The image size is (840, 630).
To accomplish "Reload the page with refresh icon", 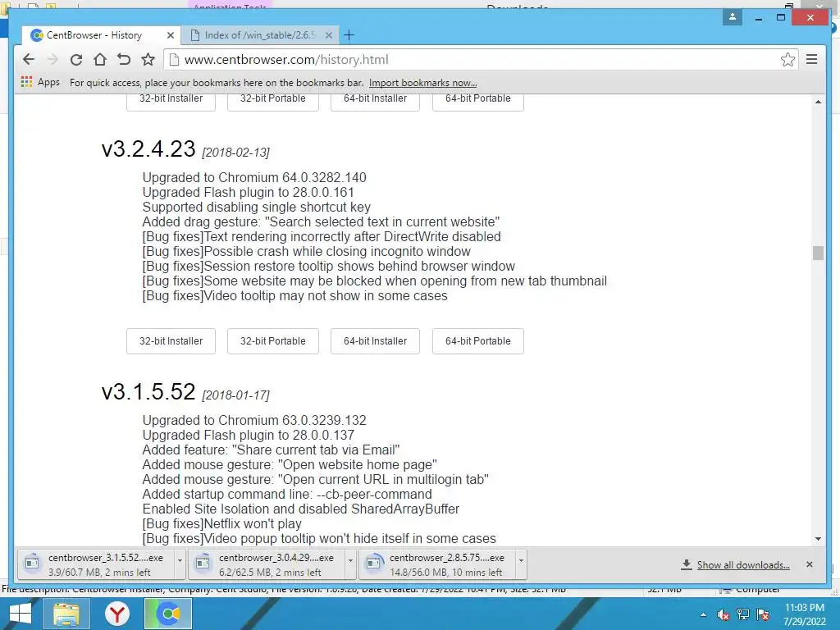I will [76, 59].
